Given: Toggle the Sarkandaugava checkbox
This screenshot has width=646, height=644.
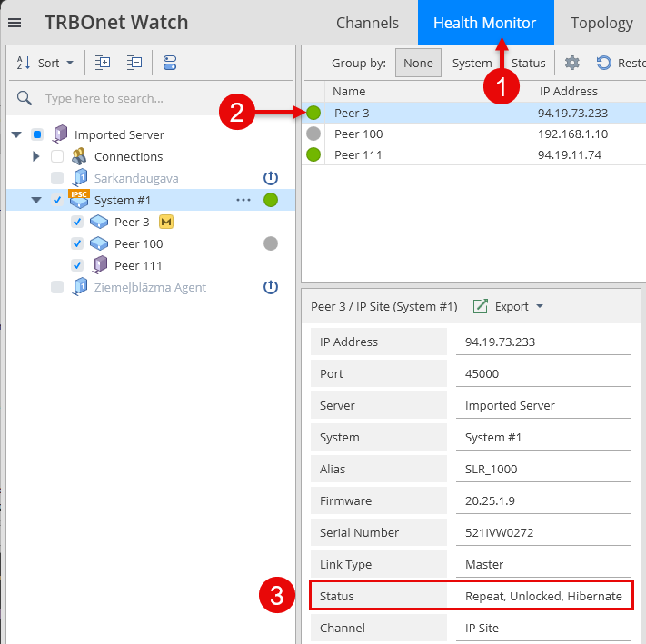Looking at the screenshot, I should pos(57,178).
